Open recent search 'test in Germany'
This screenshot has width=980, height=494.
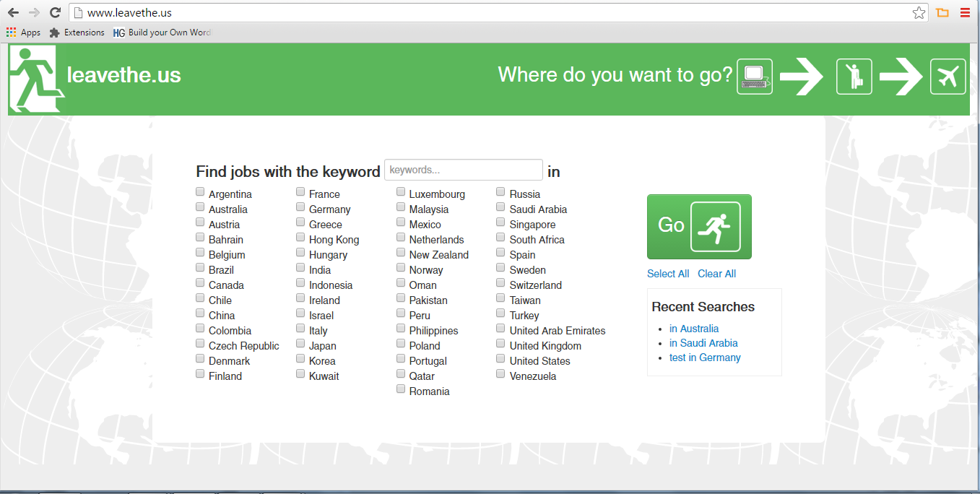[x=705, y=357]
